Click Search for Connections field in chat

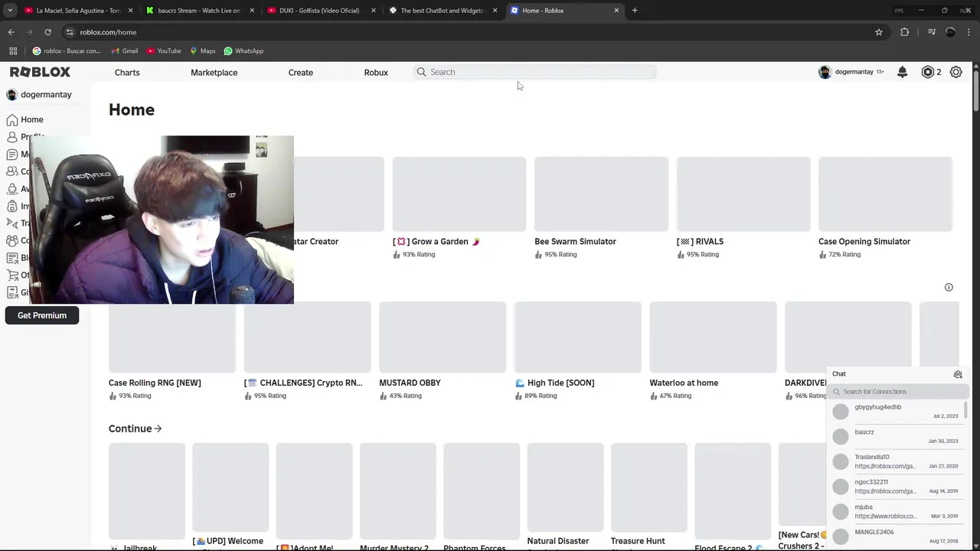click(x=898, y=392)
